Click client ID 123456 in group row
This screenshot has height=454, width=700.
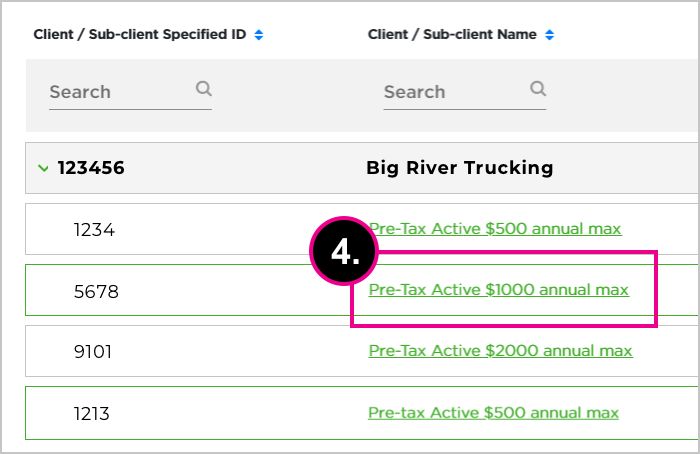point(91,168)
